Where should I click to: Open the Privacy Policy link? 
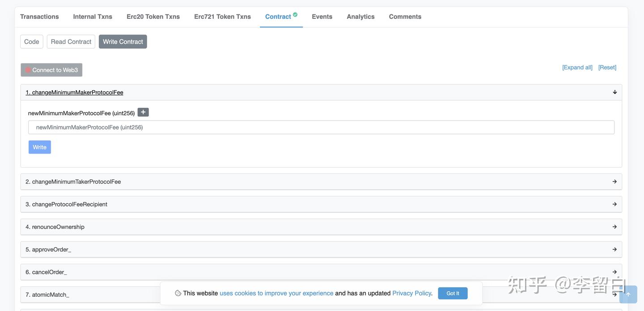[x=411, y=293]
